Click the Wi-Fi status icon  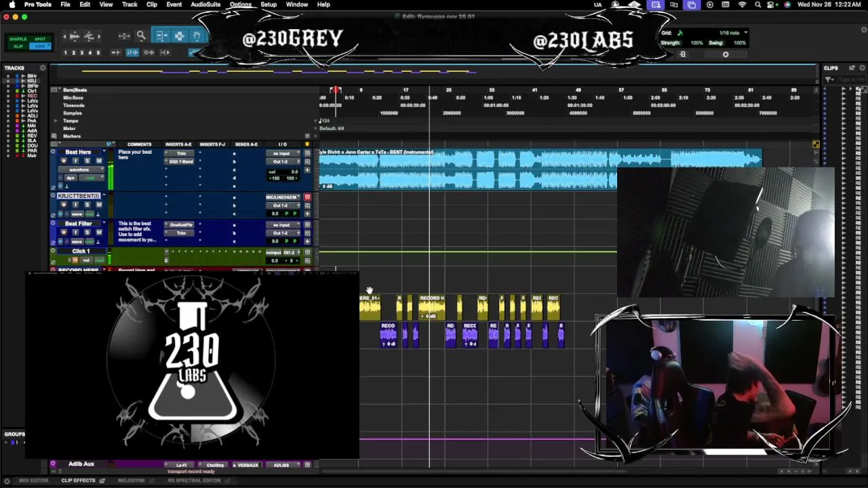[x=742, y=5]
